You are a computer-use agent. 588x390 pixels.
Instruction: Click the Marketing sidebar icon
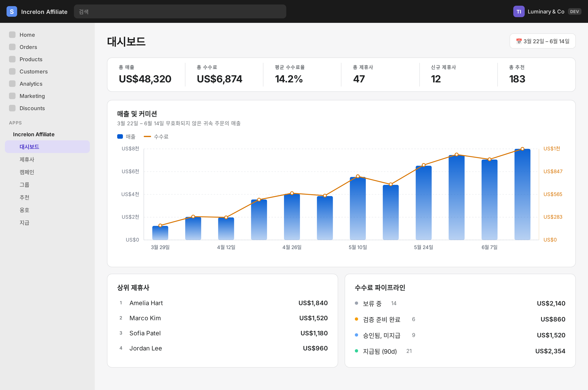[12, 96]
